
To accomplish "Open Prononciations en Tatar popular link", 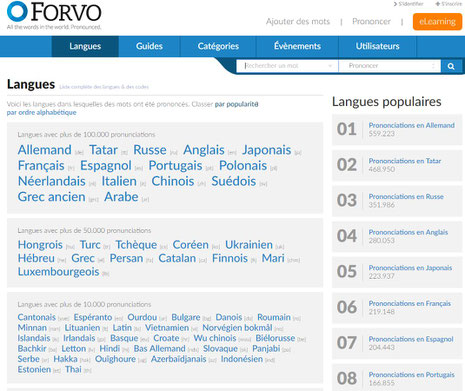I will pos(405,161).
